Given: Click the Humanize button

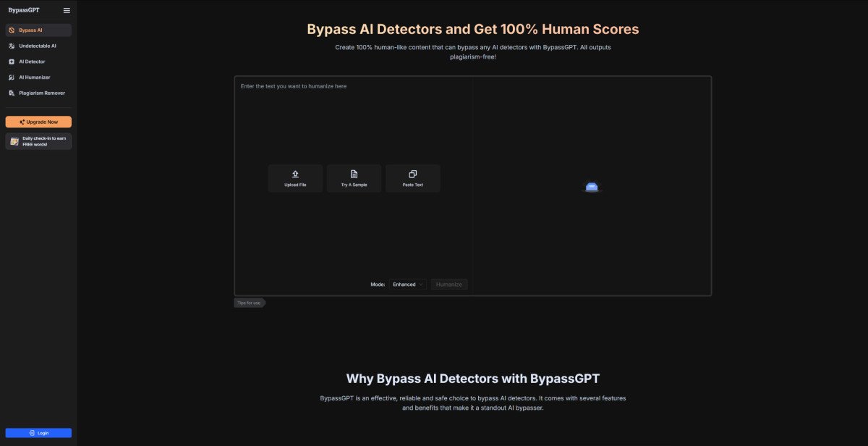Looking at the screenshot, I should coord(448,284).
